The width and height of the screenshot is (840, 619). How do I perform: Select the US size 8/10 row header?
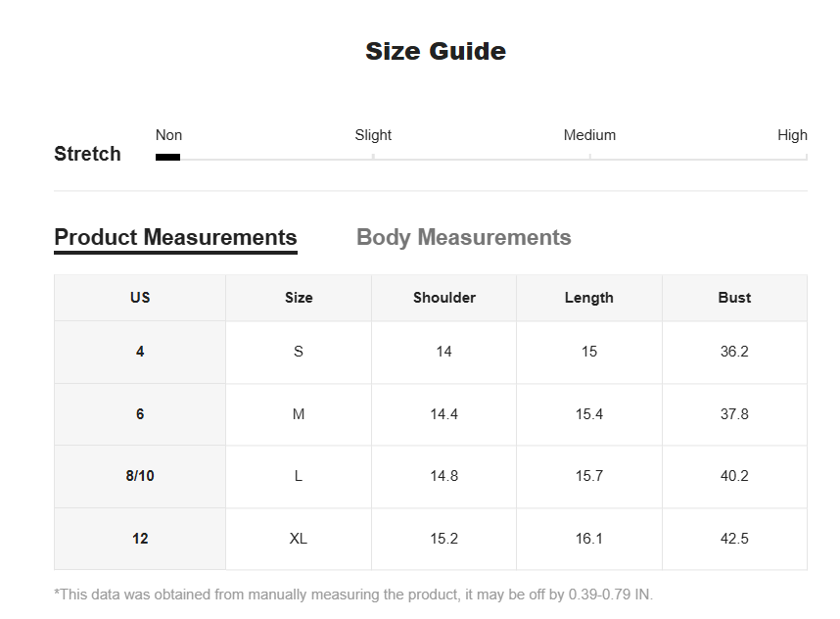140,476
